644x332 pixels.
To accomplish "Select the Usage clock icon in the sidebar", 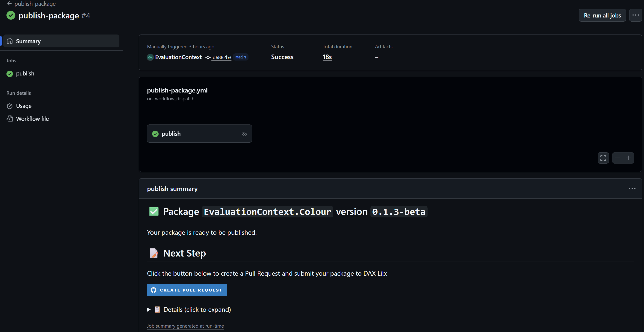I will click(x=9, y=106).
